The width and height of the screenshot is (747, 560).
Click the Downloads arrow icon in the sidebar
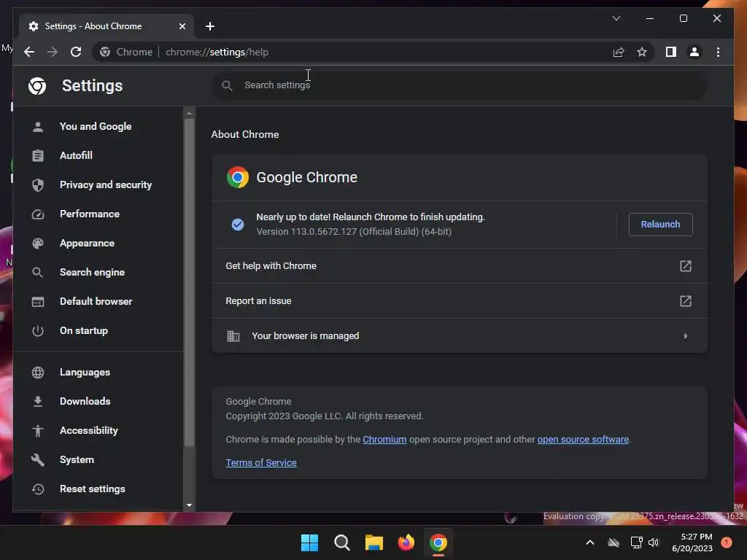(38, 402)
